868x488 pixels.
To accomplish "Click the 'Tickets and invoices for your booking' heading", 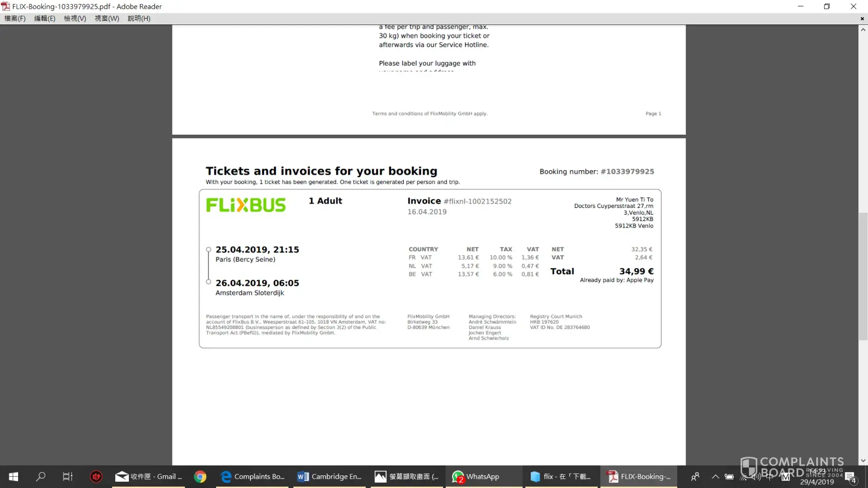I will pyautogui.click(x=321, y=171).
